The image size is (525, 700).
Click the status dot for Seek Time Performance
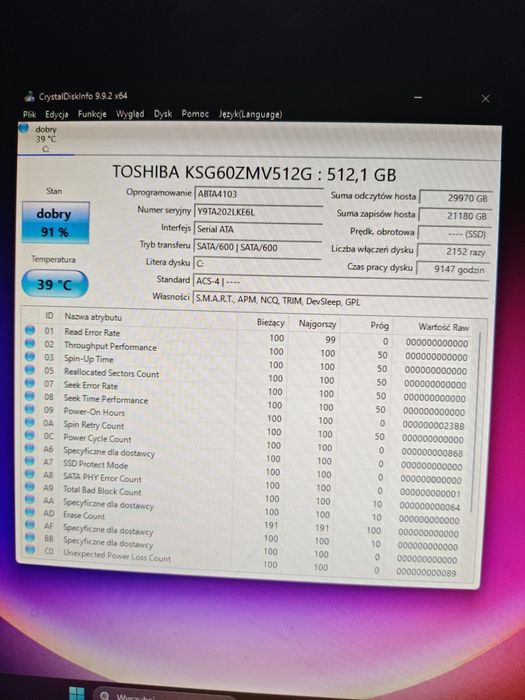[x=30, y=396]
